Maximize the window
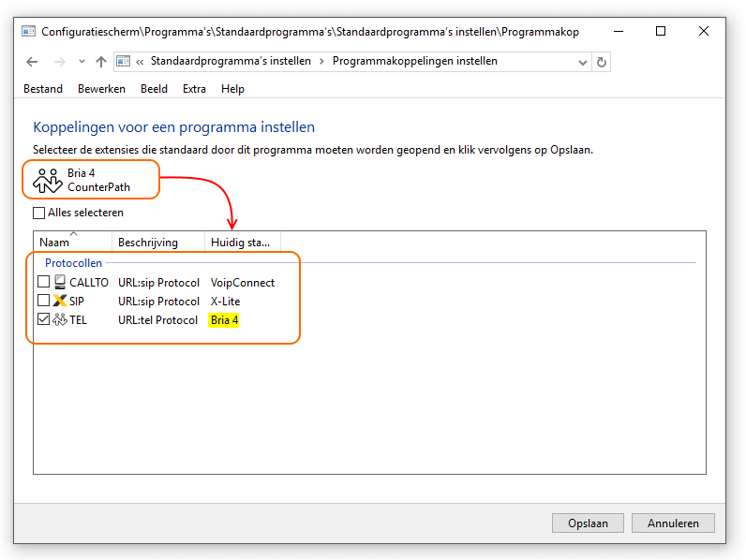The height and width of the screenshot is (560, 746). [661, 32]
